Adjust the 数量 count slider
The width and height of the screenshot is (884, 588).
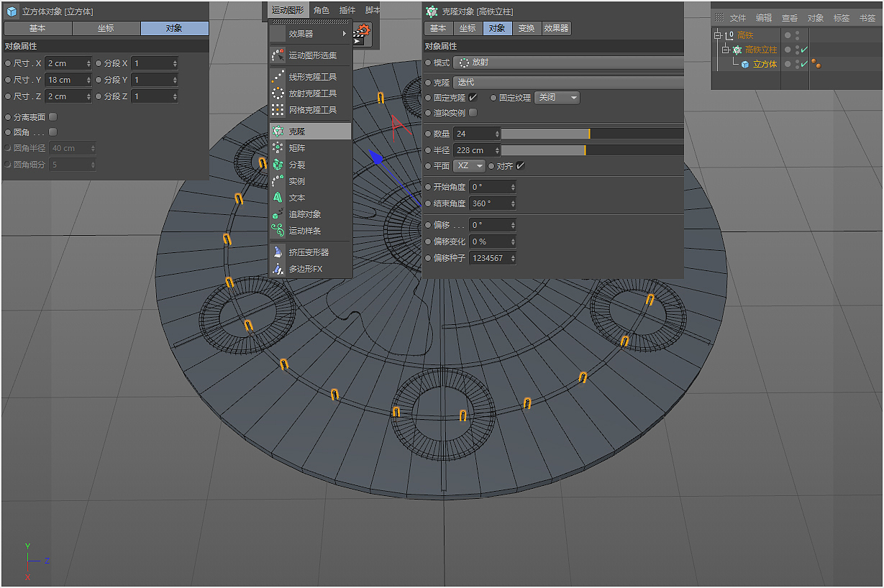[x=593, y=134]
